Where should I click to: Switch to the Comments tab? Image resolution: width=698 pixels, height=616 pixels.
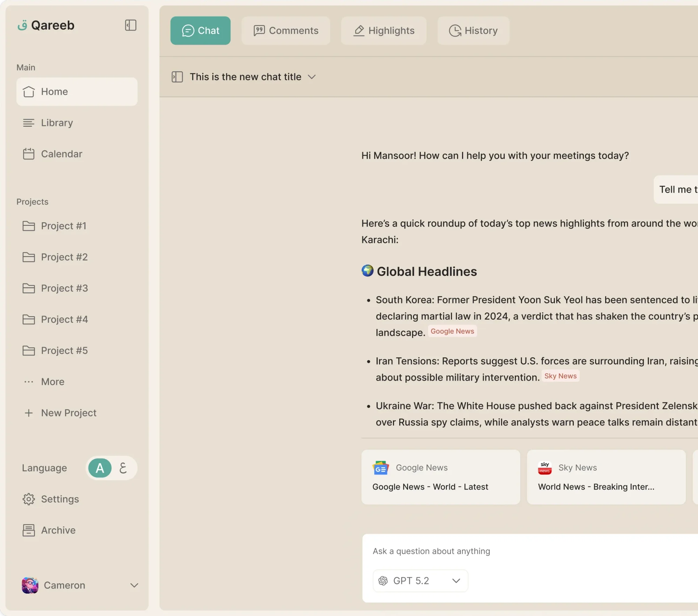(286, 31)
